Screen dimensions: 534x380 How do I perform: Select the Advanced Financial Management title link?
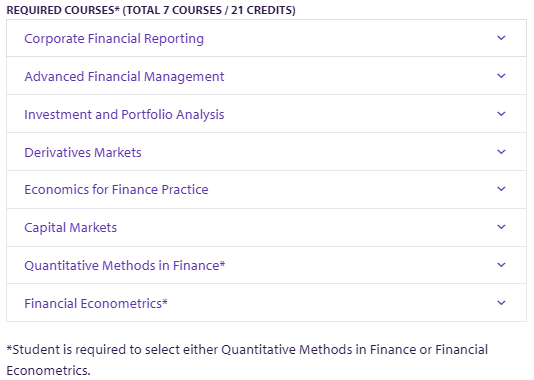(124, 77)
